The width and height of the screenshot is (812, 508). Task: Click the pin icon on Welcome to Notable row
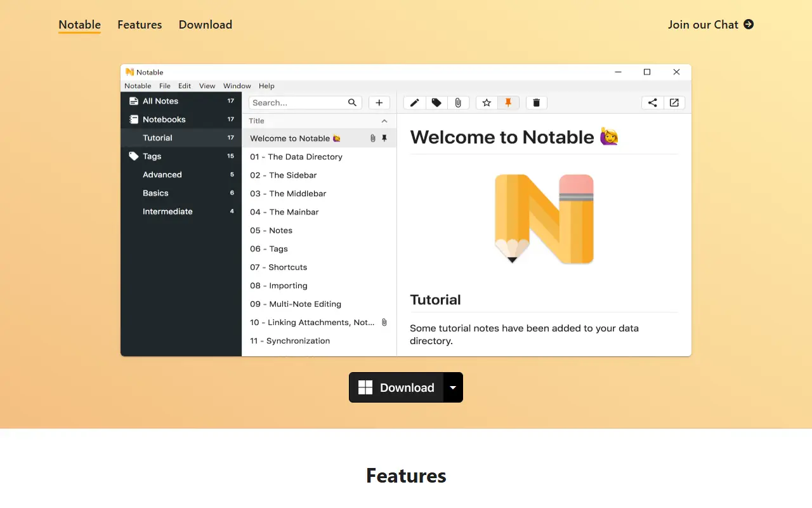[384, 138]
